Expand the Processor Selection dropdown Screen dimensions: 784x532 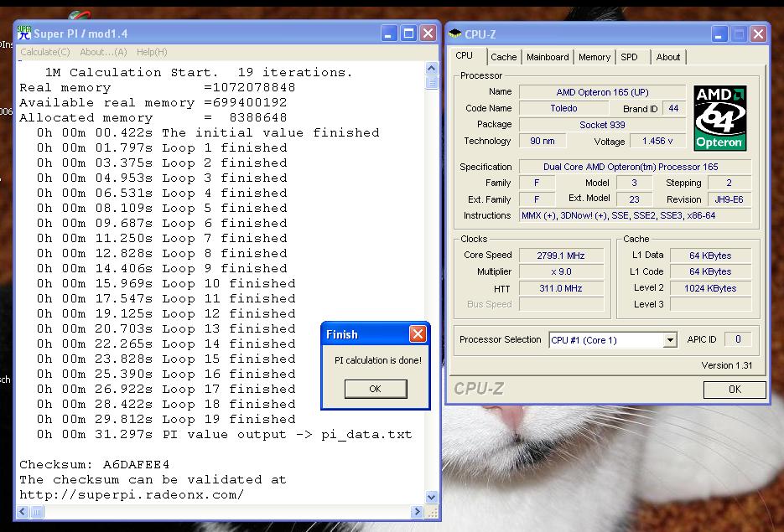[670, 340]
